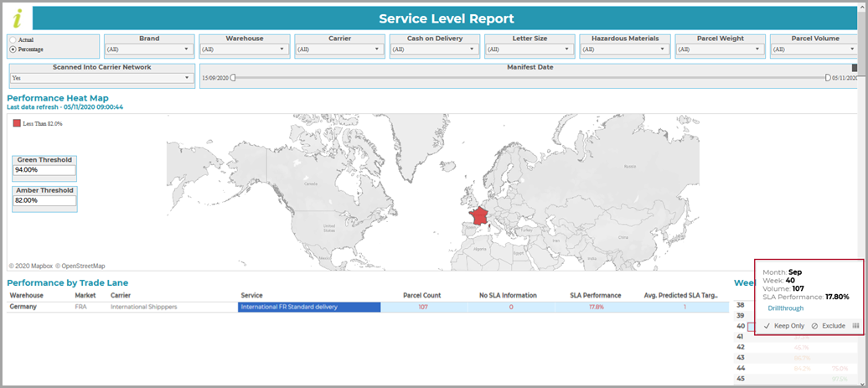Image resolution: width=868 pixels, height=388 pixels.
Task: Click the Exclude circle icon in tooltip
Action: click(x=815, y=326)
